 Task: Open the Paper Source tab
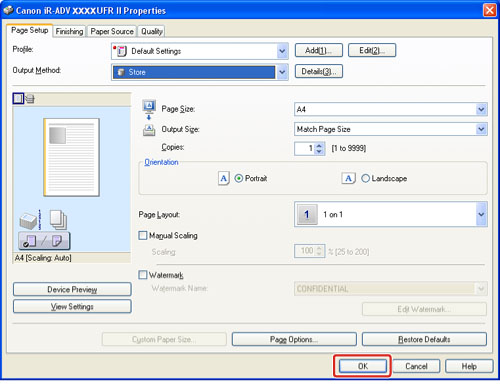(x=112, y=31)
